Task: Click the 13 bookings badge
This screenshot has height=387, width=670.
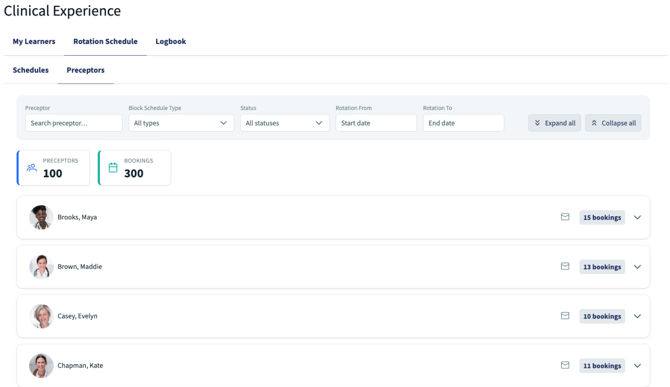Action: point(602,267)
